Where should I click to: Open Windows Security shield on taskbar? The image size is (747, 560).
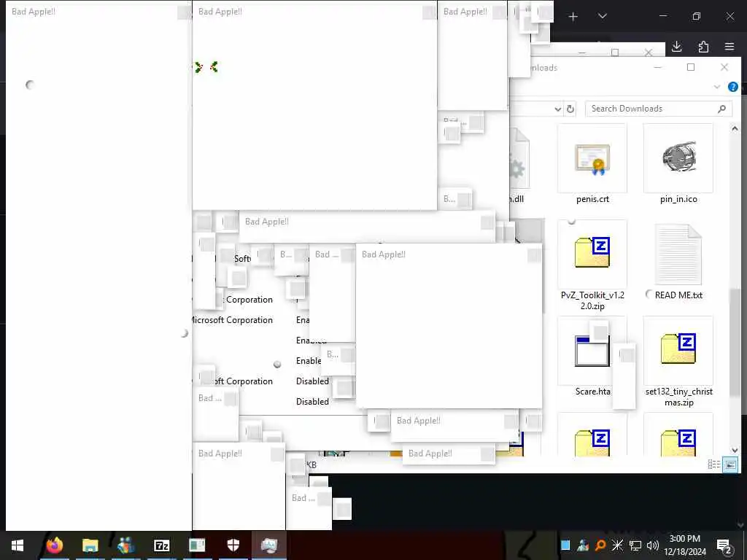pyautogui.click(x=233, y=545)
